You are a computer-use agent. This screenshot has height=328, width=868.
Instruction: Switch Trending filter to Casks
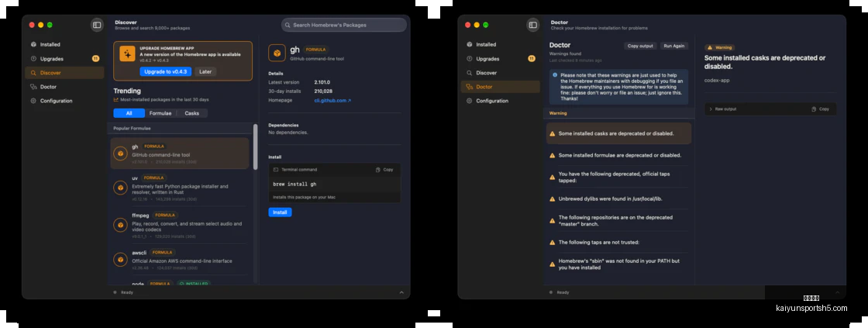[x=192, y=113]
